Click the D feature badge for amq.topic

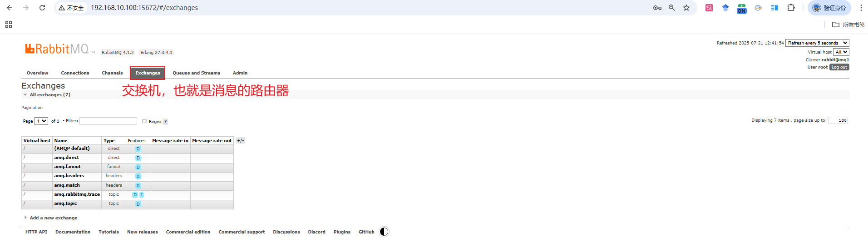[138, 204]
